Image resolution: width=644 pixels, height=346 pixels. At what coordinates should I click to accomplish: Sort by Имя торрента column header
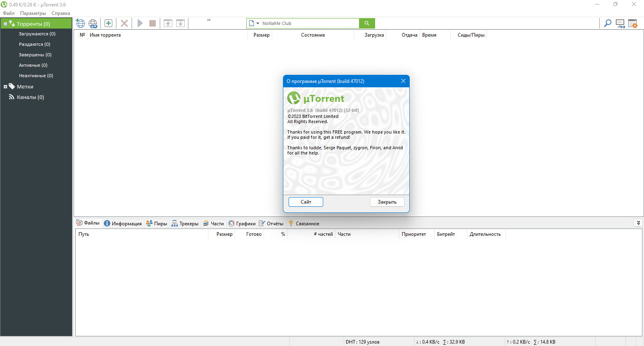coord(167,35)
